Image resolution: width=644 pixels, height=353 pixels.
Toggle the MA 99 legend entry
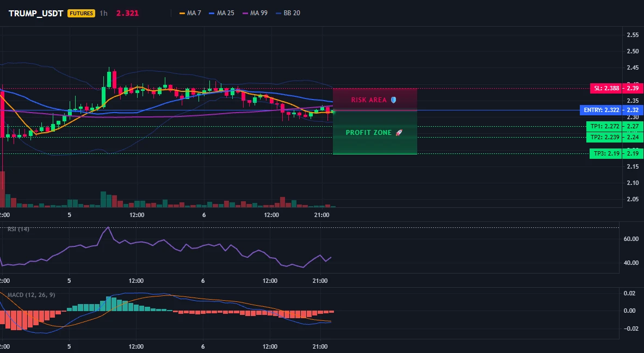(255, 13)
